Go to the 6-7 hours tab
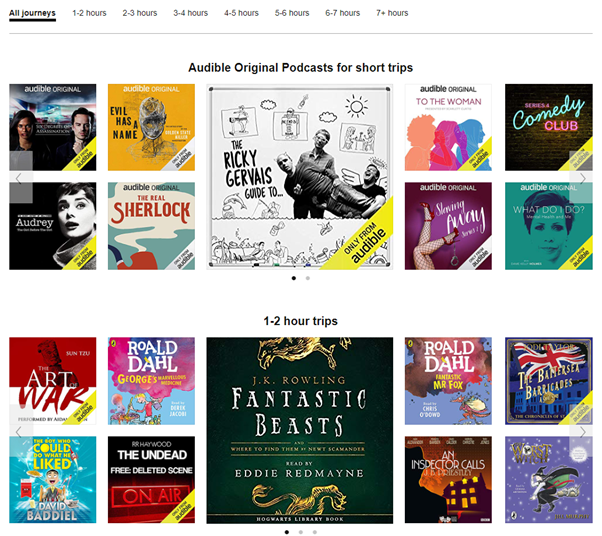The image size is (602, 536). pos(342,13)
